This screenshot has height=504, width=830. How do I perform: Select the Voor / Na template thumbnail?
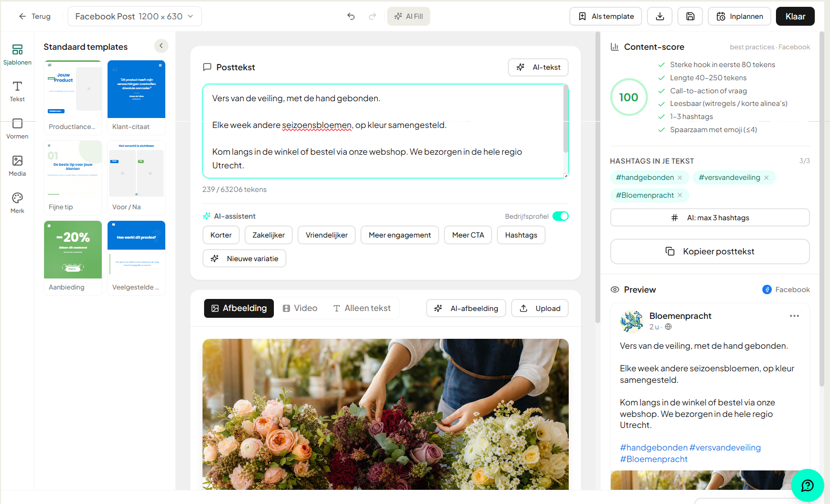coord(136,177)
